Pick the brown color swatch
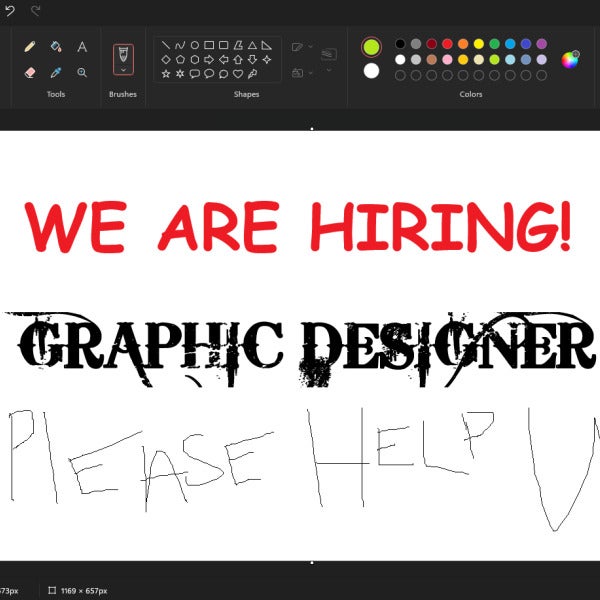 click(432, 59)
